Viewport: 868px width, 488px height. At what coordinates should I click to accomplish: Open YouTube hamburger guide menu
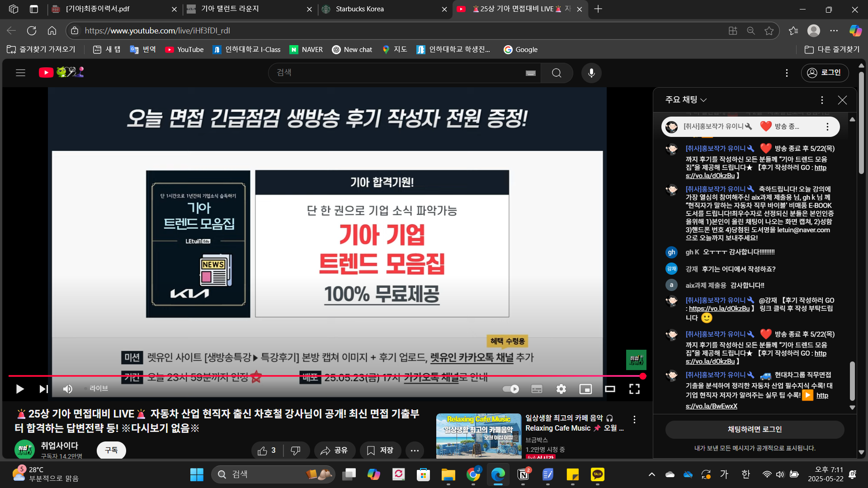coord(20,73)
